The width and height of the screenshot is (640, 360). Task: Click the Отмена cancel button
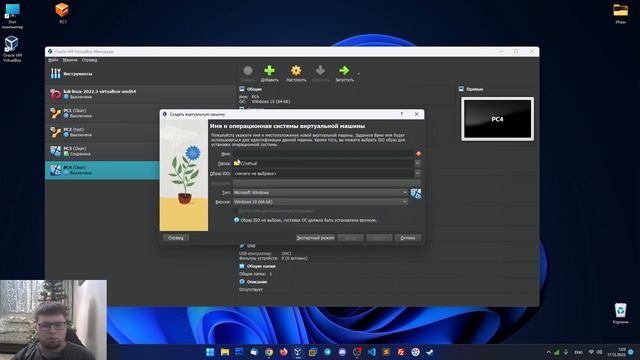pos(408,238)
